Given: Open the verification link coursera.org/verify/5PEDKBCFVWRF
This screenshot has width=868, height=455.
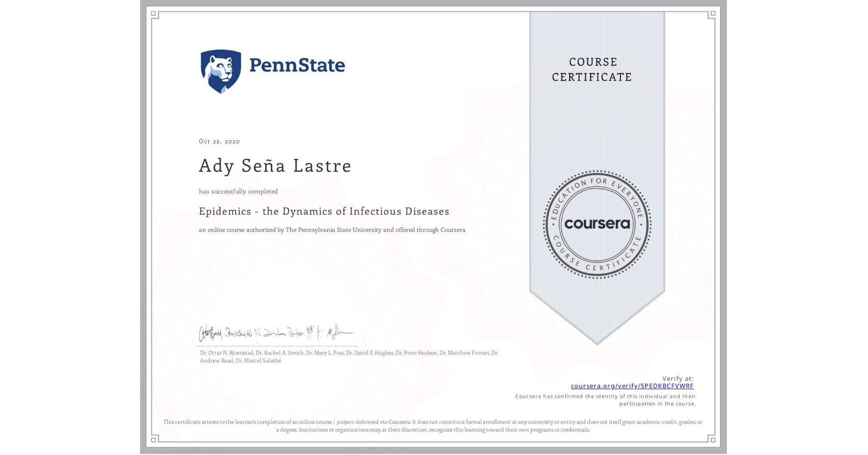Looking at the screenshot, I should [x=633, y=386].
